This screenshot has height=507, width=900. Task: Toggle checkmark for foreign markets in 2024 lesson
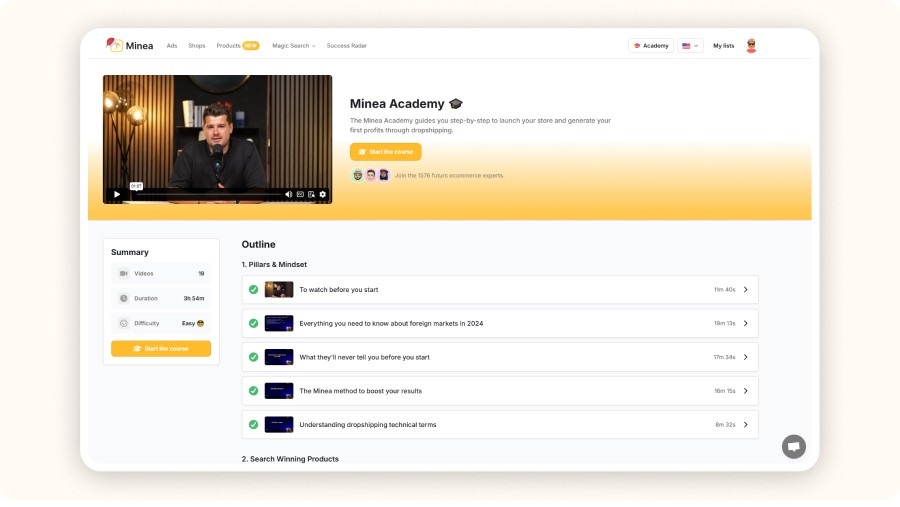click(x=253, y=323)
